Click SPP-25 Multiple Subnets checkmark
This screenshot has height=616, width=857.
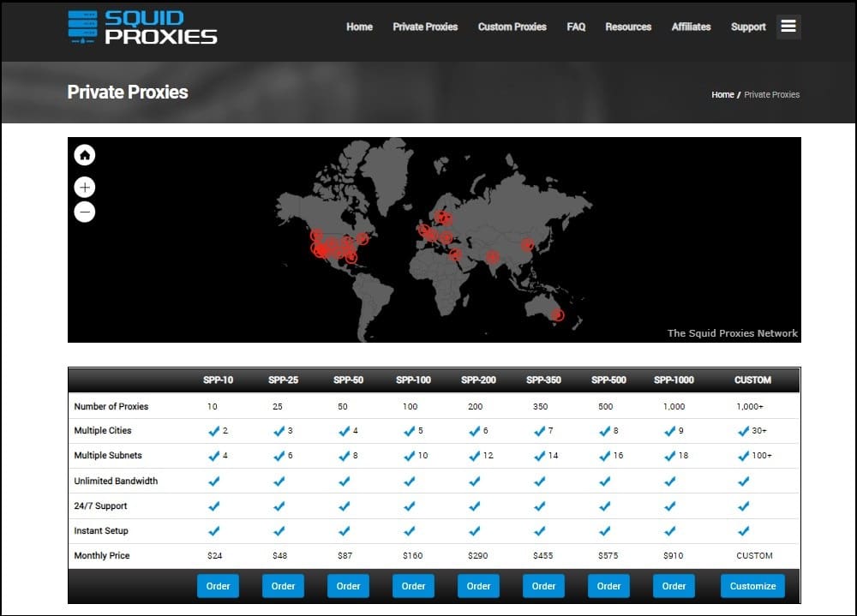(279, 456)
